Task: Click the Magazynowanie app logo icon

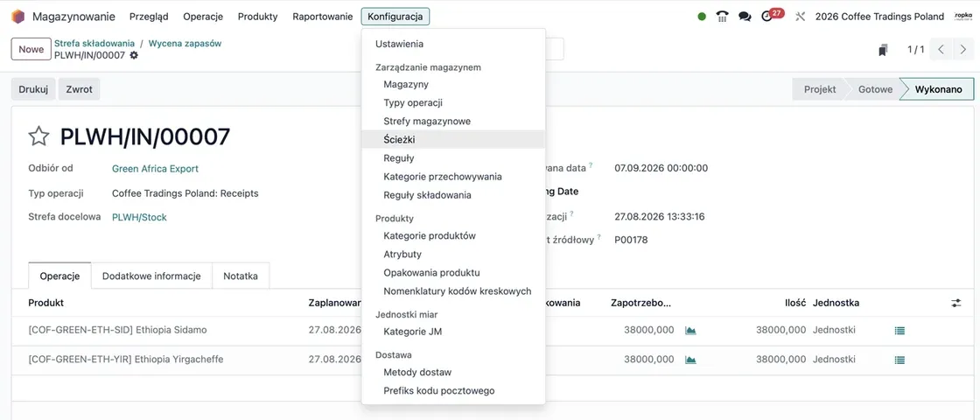Action: (x=17, y=17)
